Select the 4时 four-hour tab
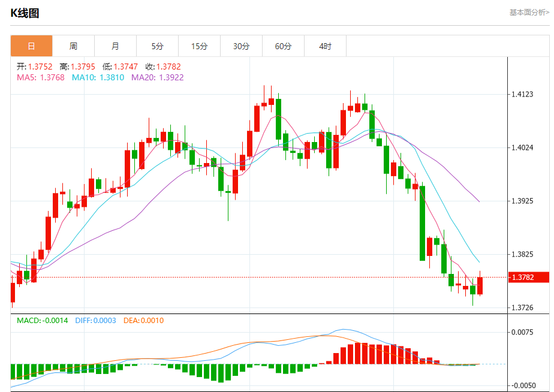 (325, 46)
